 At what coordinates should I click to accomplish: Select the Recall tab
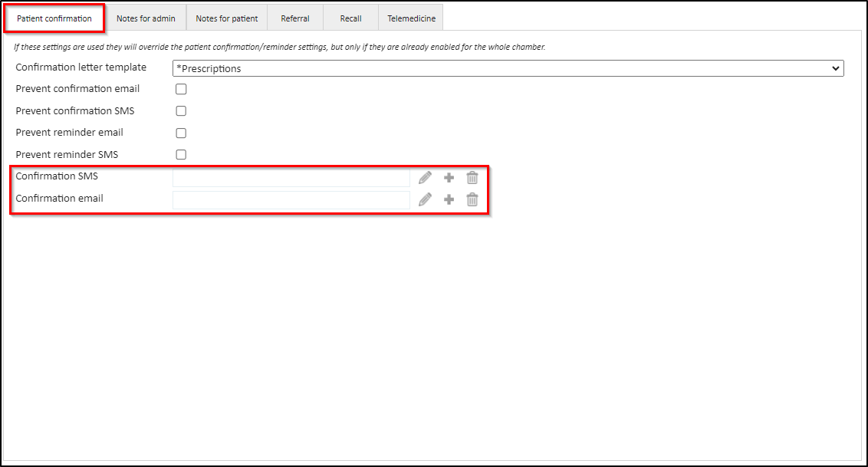pos(350,18)
